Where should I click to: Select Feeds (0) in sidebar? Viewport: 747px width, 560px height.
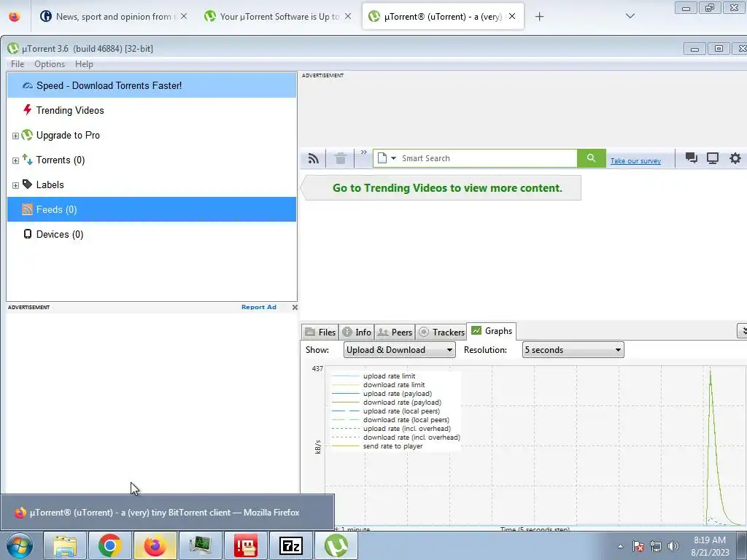point(152,209)
